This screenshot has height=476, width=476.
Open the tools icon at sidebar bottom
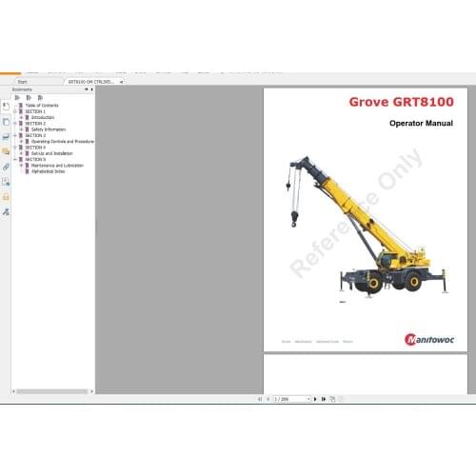tap(6, 211)
